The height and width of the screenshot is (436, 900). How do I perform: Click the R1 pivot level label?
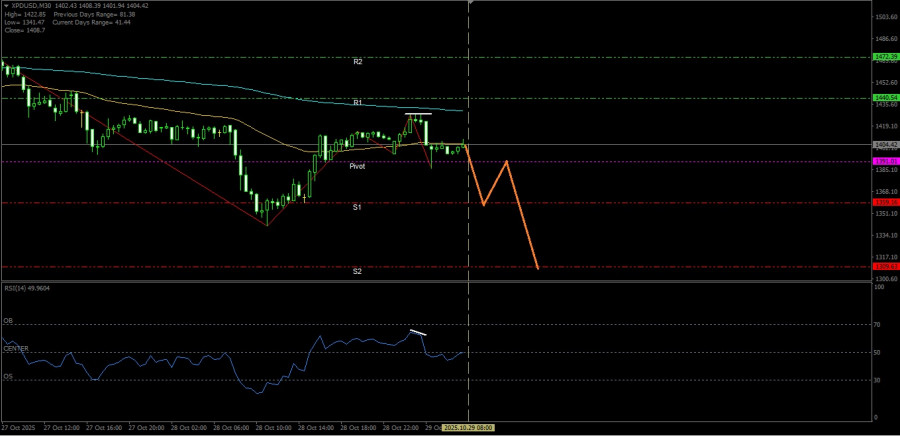[358, 103]
